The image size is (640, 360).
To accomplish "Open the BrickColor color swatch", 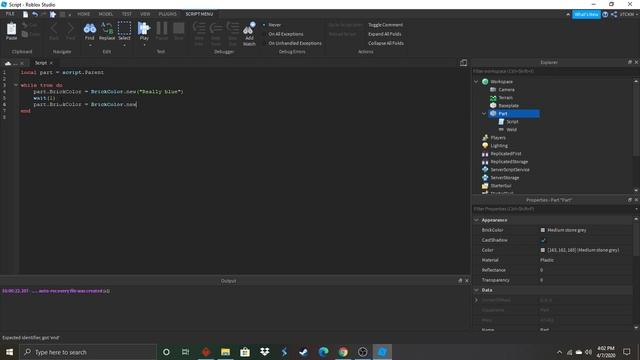I will pos(542,230).
